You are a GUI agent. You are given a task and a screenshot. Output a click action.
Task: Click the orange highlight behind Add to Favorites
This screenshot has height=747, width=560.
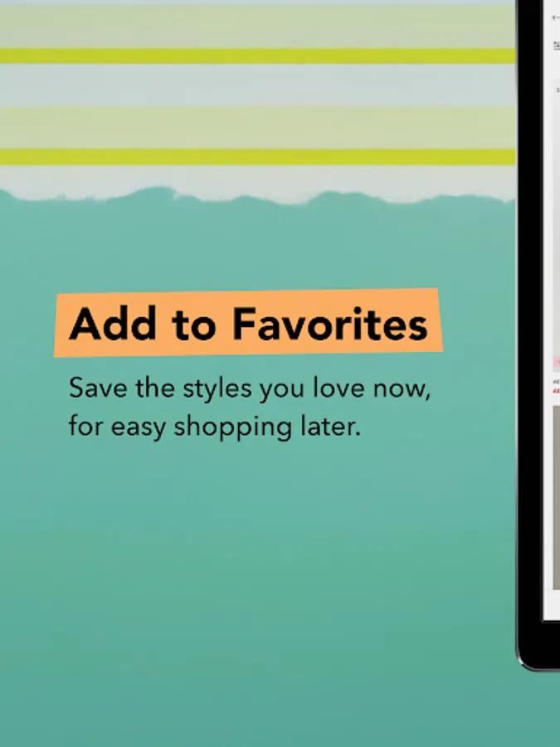click(248, 323)
